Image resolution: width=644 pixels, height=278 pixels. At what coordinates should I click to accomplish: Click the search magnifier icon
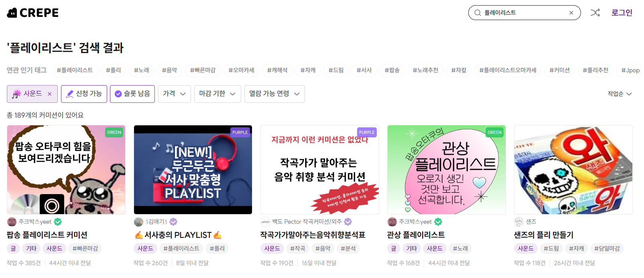point(477,13)
